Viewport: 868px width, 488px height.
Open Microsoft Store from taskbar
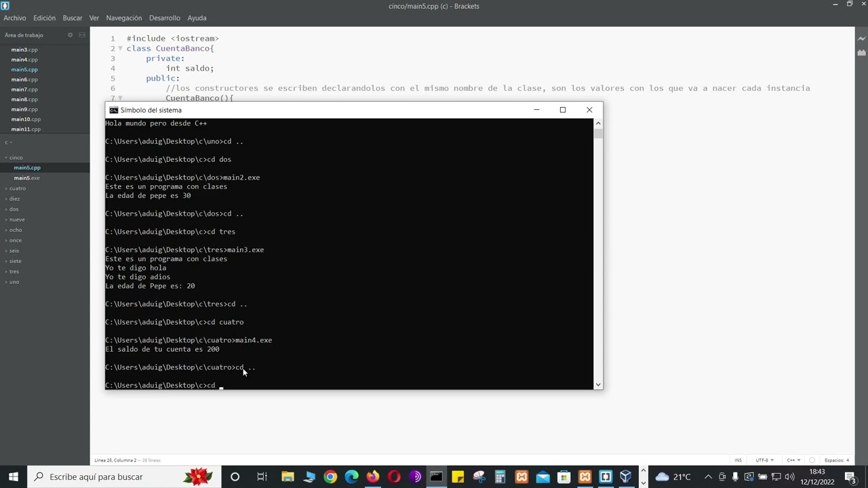[x=564, y=476]
